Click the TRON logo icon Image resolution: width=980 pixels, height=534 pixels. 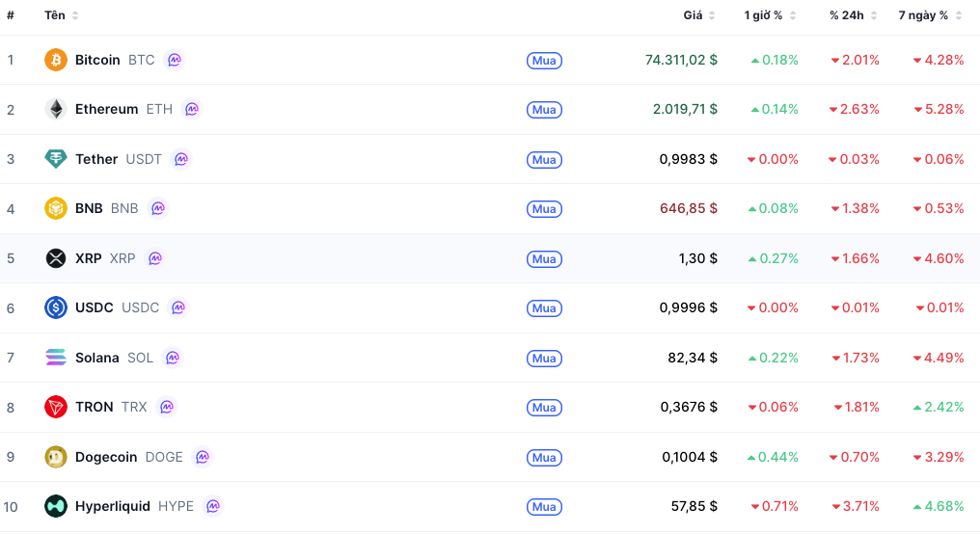coord(56,407)
